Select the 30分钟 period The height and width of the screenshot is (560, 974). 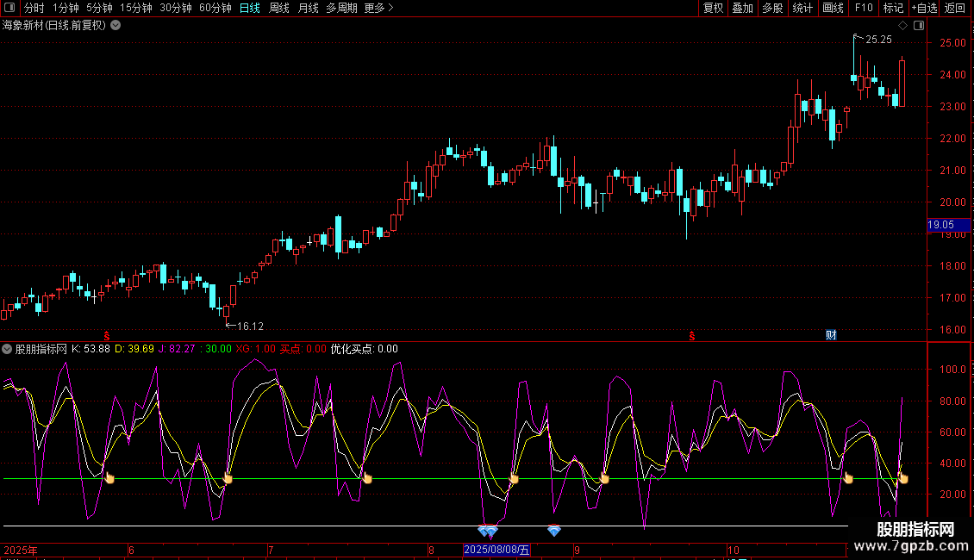click(x=176, y=8)
